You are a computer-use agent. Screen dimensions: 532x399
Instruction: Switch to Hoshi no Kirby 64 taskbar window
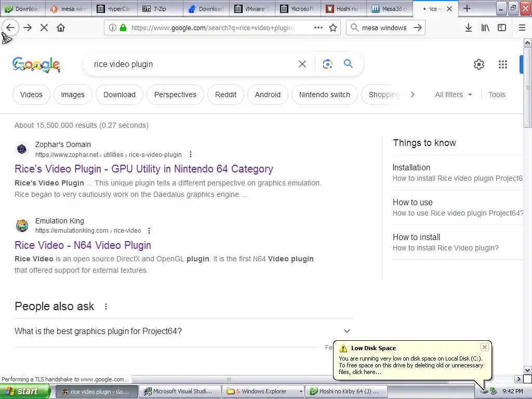[x=346, y=391]
